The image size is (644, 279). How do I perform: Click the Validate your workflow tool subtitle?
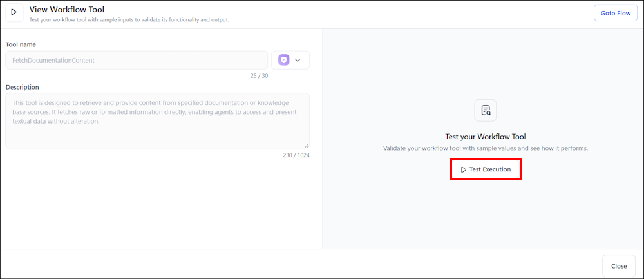pos(486,148)
